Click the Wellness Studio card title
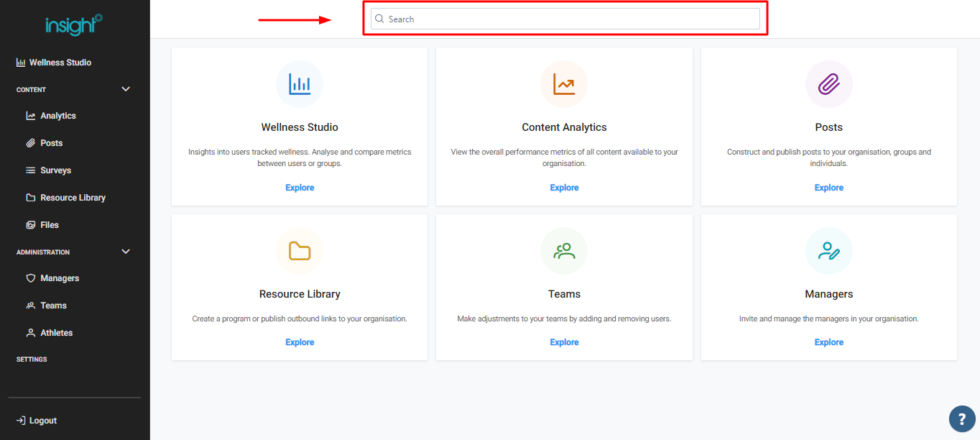 300,127
